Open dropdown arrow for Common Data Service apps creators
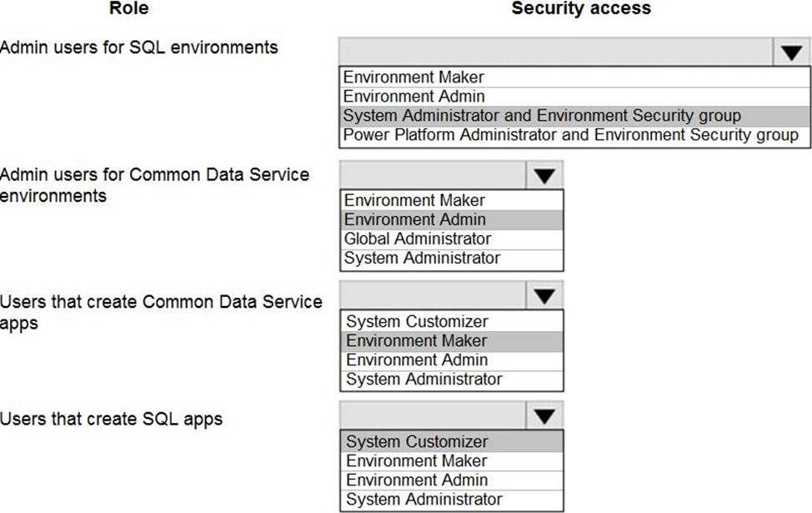Viewport: 812px width, 513px height. [x=544, y=296]
